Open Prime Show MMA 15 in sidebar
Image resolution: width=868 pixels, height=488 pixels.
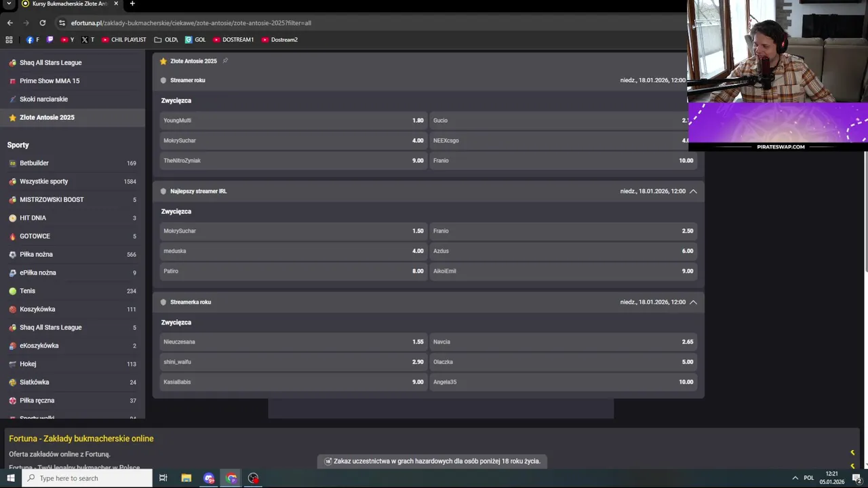(x=73, y=81)
